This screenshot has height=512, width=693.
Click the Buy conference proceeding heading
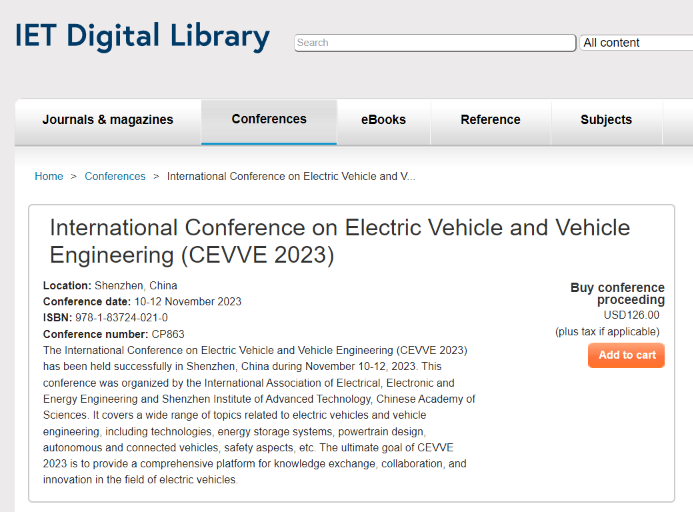coord(617,293)
